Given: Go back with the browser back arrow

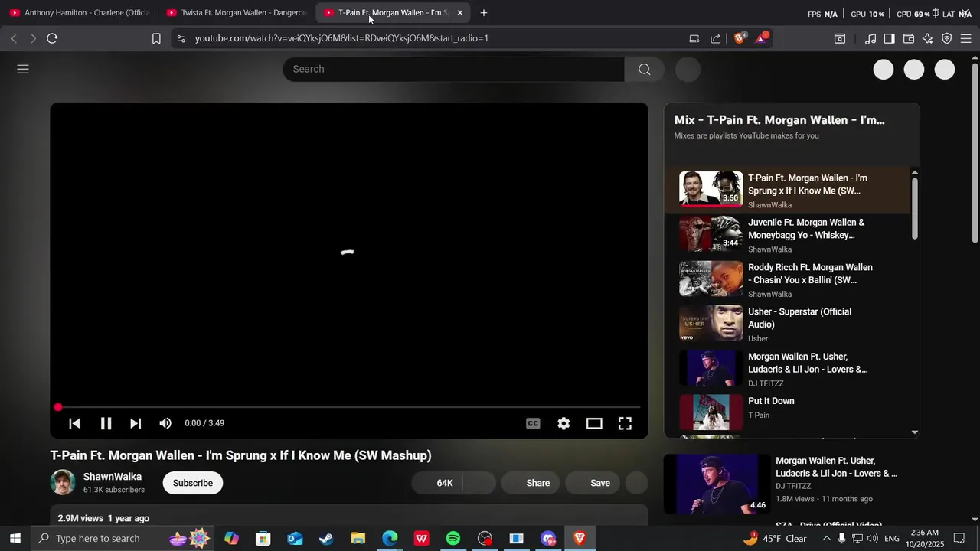Looking at the screenshot, I should (x=14, y=38).
